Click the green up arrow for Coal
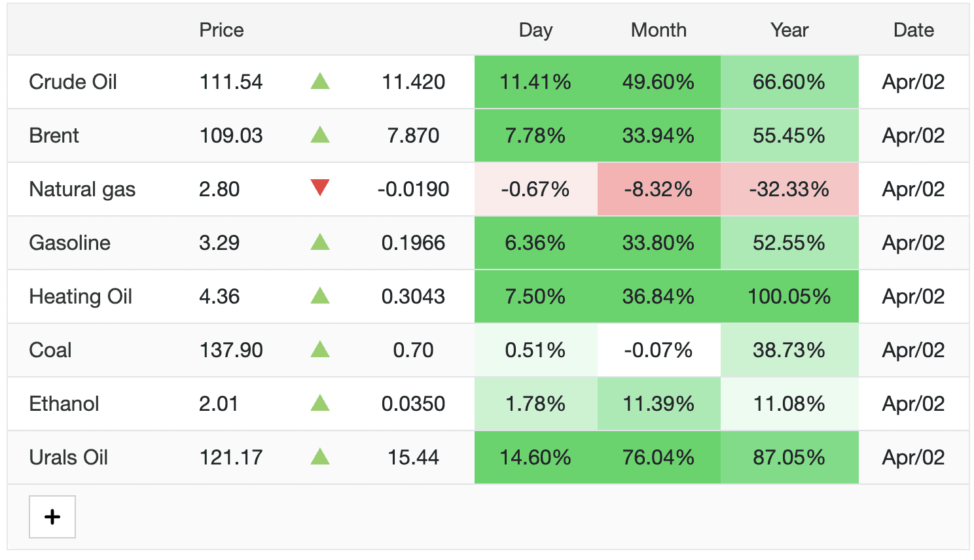 click(319, 350)
